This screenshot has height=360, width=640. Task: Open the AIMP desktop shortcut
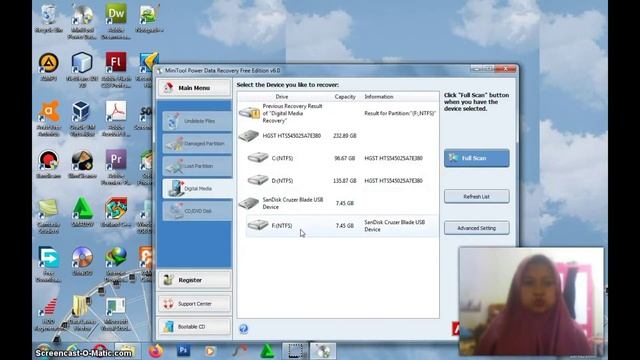point(49,67)
